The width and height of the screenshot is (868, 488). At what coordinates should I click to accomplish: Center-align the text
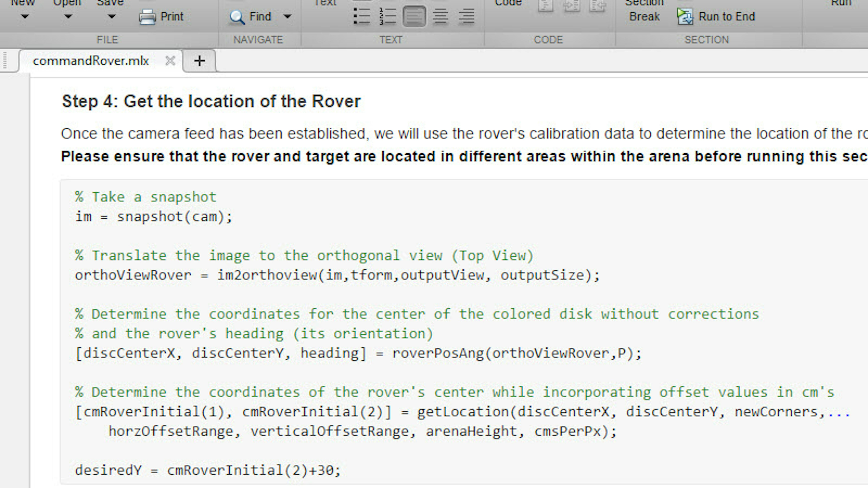[x=440, y=16]
